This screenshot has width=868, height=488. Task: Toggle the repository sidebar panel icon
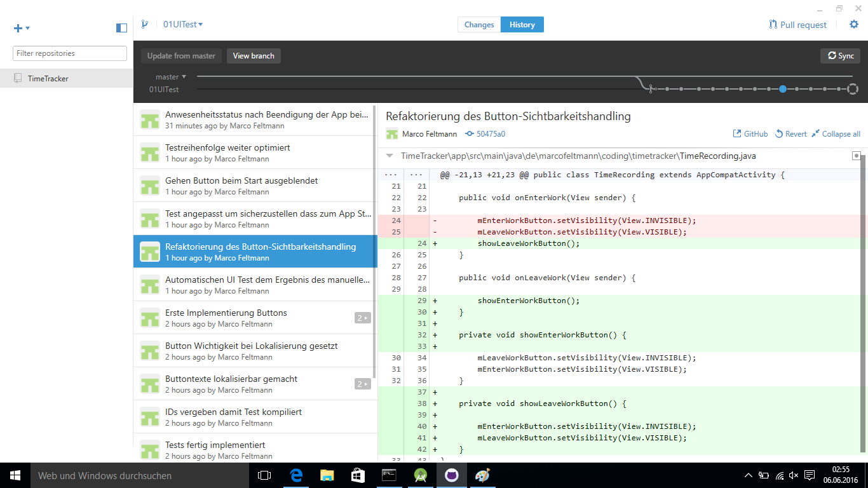point(121,28)
